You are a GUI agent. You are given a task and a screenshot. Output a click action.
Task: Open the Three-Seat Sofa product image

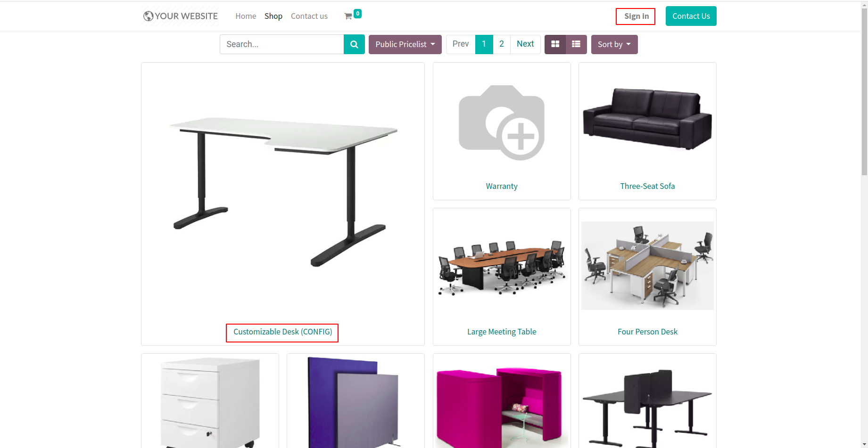647,120
